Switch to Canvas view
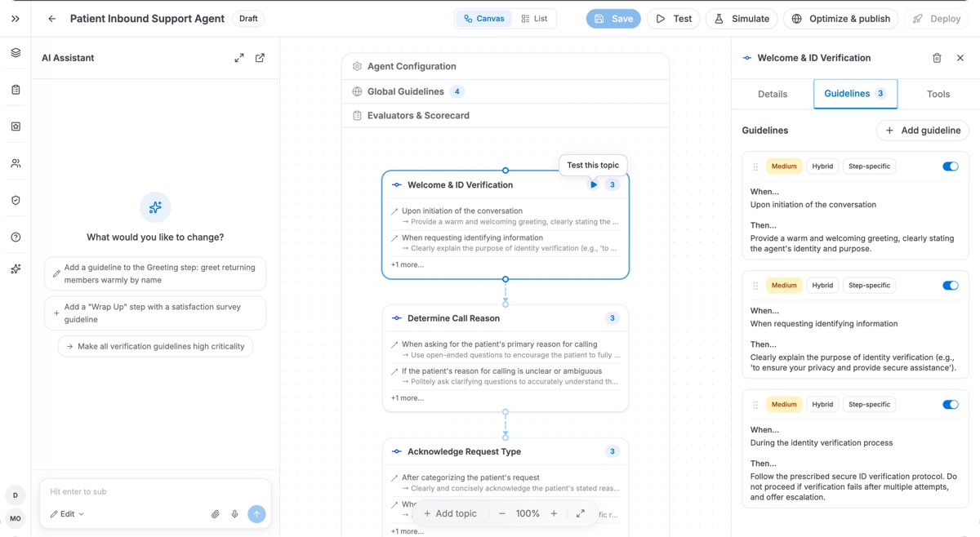Viewport: 980px width, 537px height. pyautogui.click(x=483, y=19)
